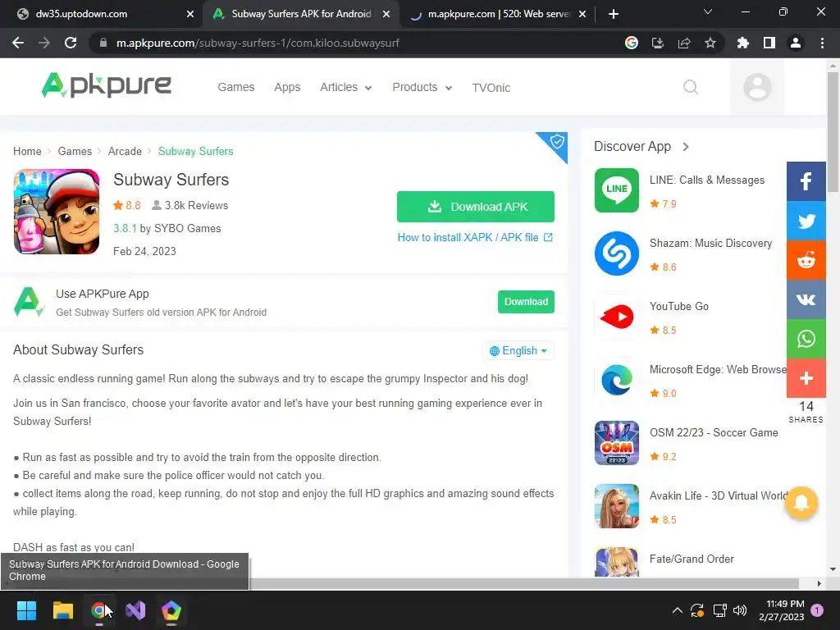Share the page on Twitter

click(x=806, y=221)
